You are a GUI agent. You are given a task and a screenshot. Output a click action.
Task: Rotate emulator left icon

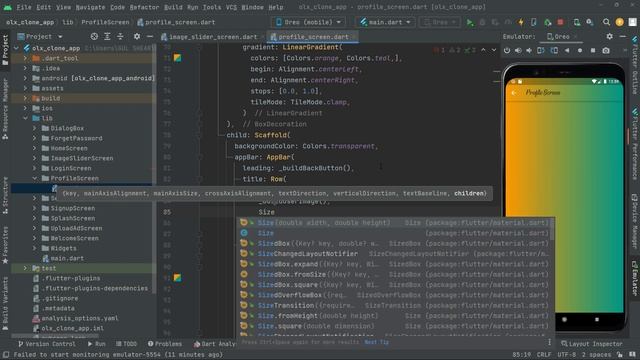click(x=541, y=51)
